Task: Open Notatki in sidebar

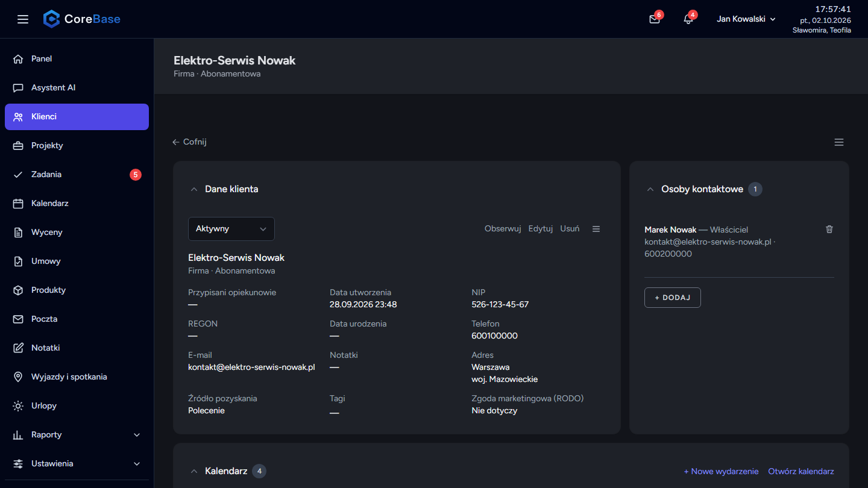Action: pyautogui.click(x=77, y=348)
